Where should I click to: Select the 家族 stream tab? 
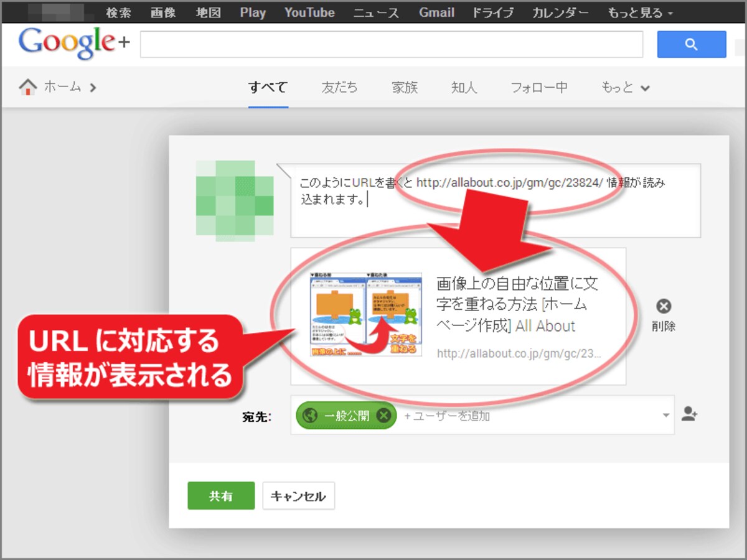pos(405,87)
